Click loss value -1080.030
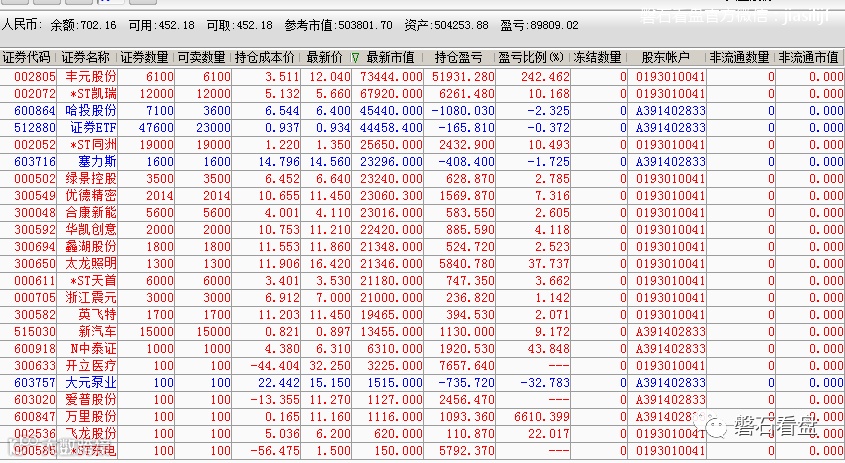Viewport: 845px width, 463px height. click(463, 110)
